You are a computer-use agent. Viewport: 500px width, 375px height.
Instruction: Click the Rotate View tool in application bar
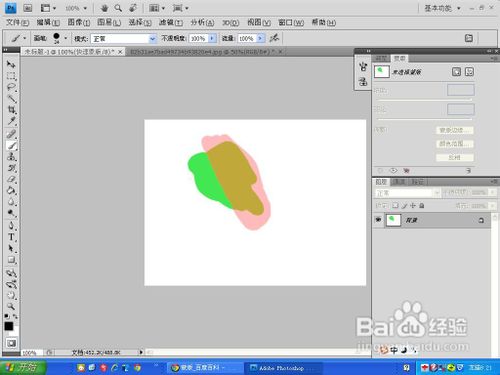coord(133,8)
